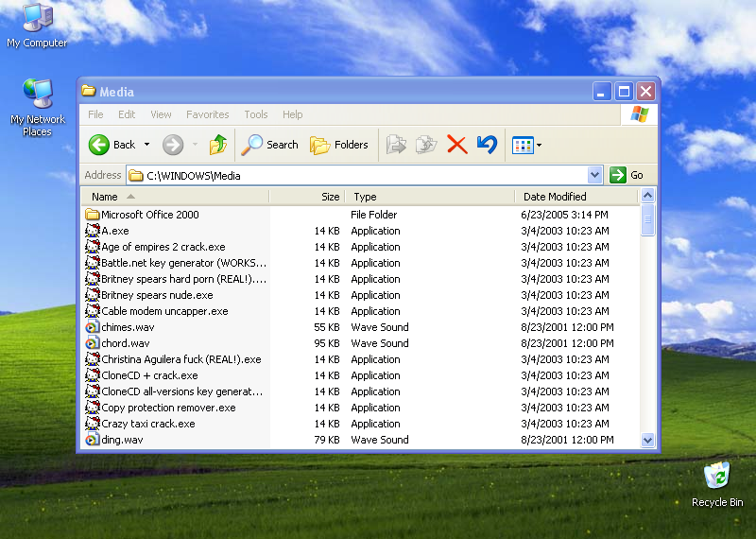Select the Cable modem uncapper.exe icon
Screen dimensions: 756x539
(x=92, y=311)
